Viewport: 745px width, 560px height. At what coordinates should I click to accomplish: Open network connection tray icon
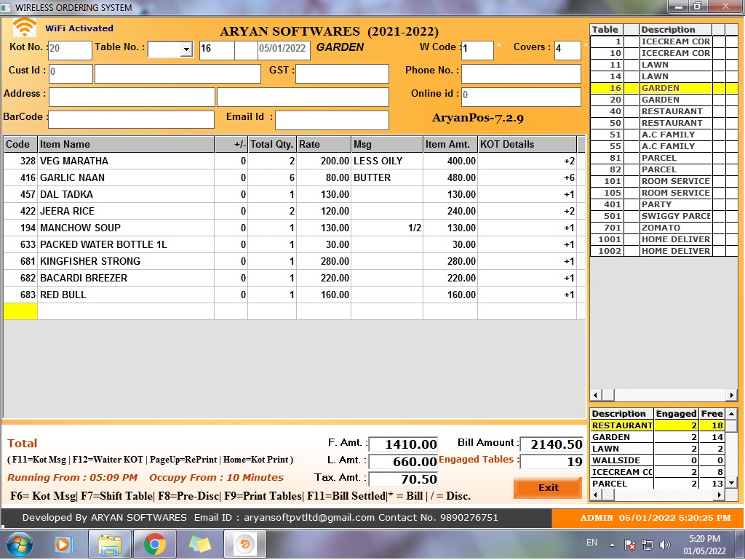click(647, 545)
